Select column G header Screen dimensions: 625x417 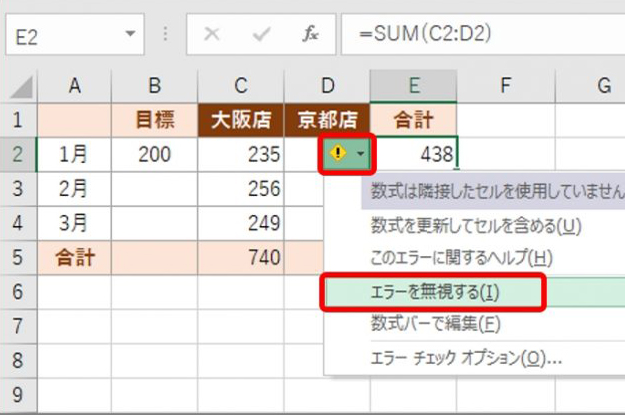[591, 86]
